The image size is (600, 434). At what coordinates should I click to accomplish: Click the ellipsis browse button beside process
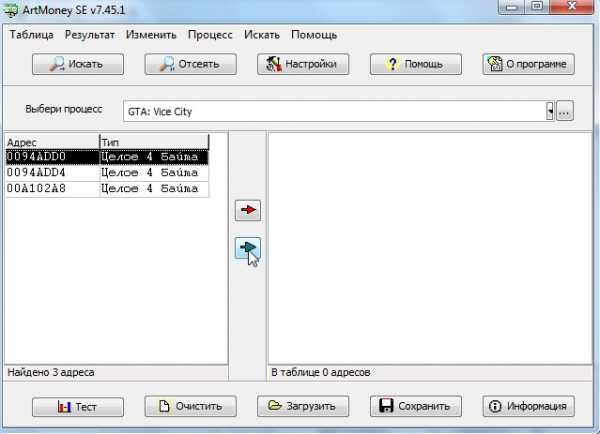click(565, 111)
